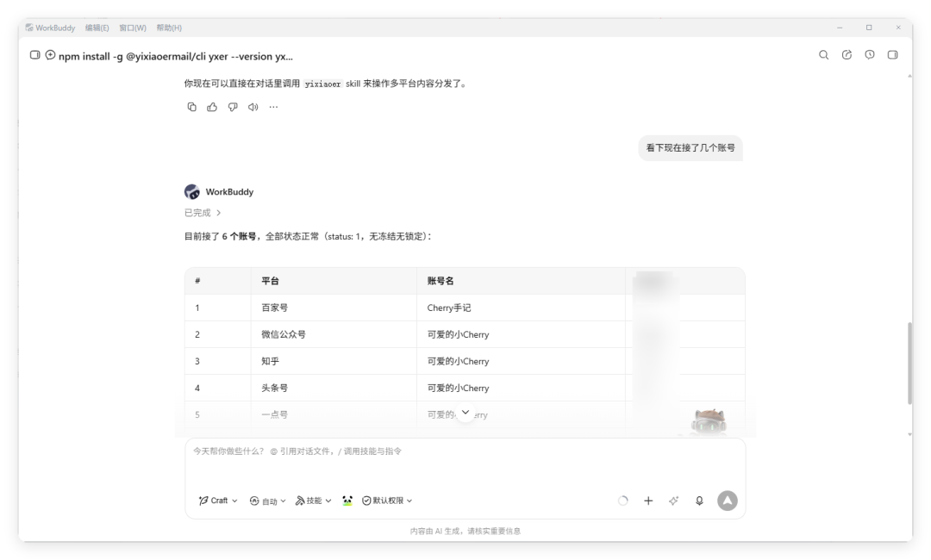Open more options with the three-dot icon
931x560 pixels.
coord(273,108)
